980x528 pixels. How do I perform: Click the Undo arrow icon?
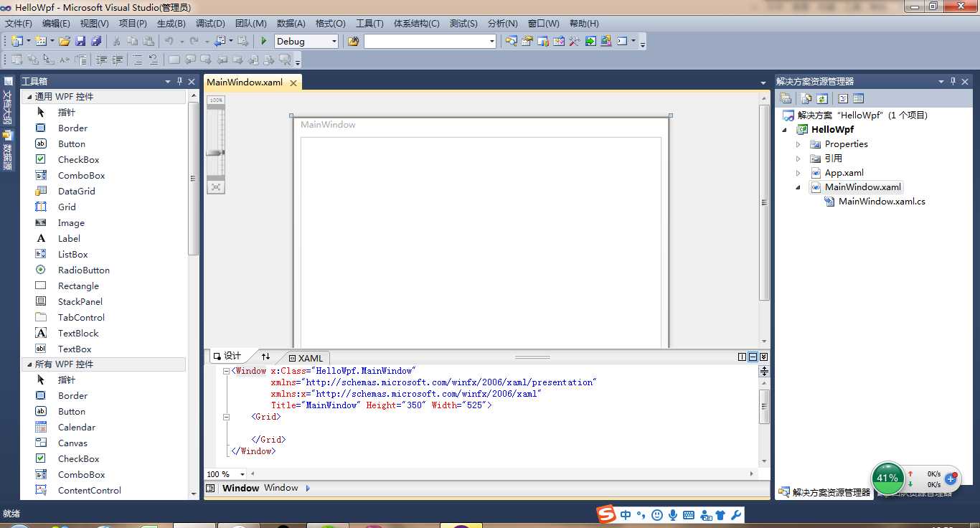(x=168, y=41)
